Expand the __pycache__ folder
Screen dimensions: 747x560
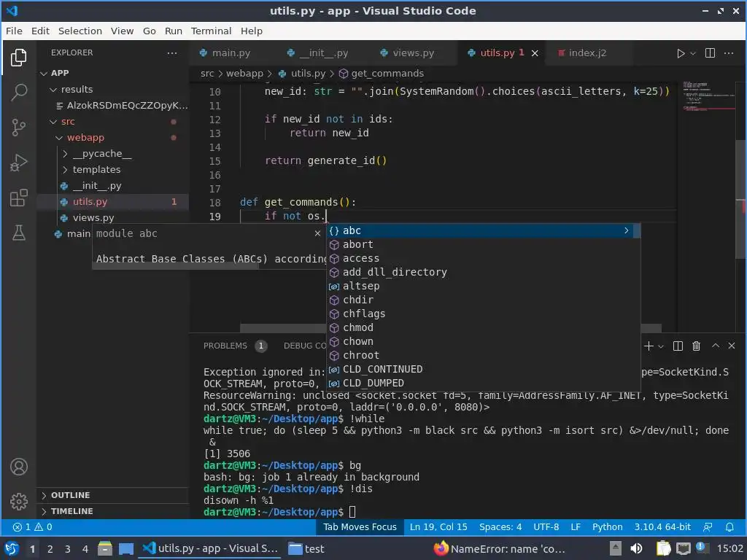65,154
